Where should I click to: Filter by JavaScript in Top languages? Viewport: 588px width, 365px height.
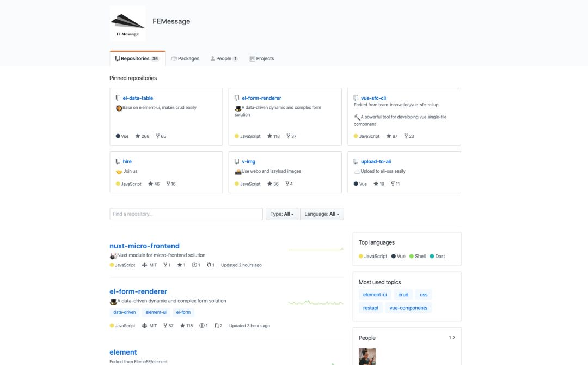tap(373, 256)
